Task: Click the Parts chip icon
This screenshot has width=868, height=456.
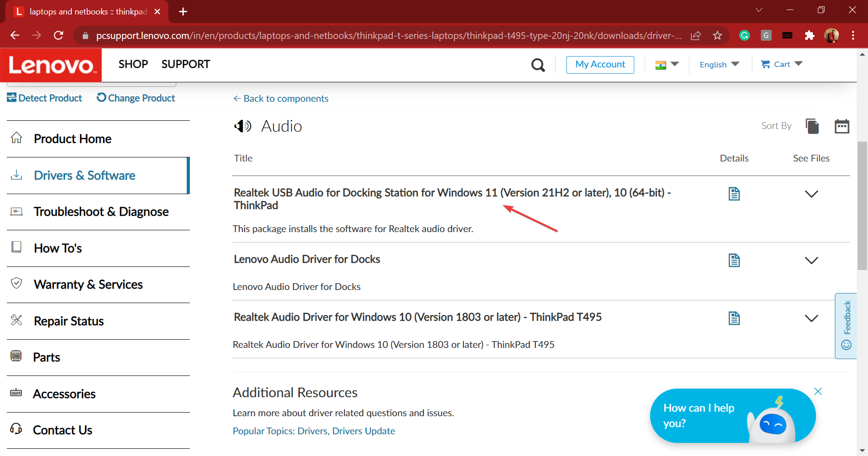Action: pos(16,356)
